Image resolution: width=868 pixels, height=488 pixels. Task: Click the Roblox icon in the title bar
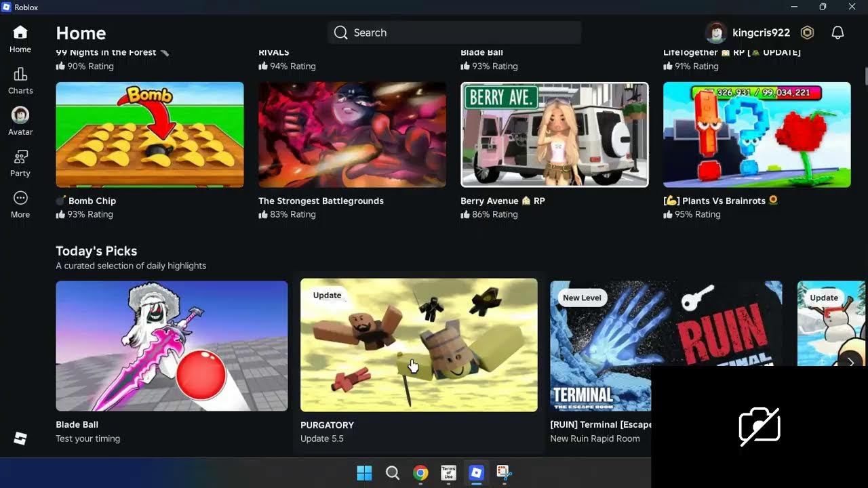tap(6, 7)
